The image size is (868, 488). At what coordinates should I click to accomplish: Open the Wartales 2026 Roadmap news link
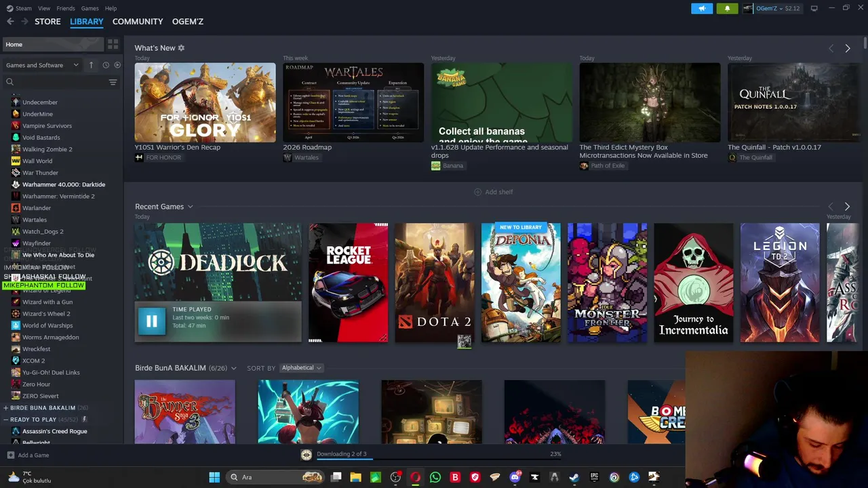pyautogui.click(x=307, y=147)
